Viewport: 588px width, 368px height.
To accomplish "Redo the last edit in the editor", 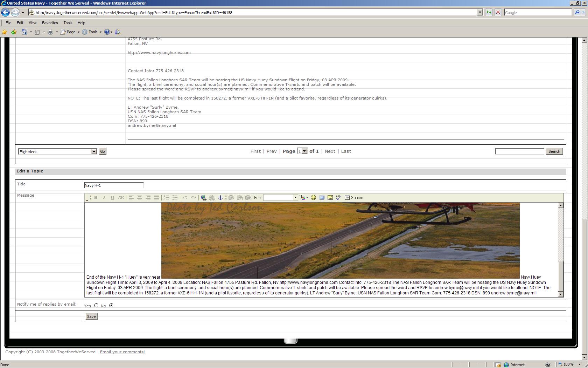I will (x=194, y=198).
